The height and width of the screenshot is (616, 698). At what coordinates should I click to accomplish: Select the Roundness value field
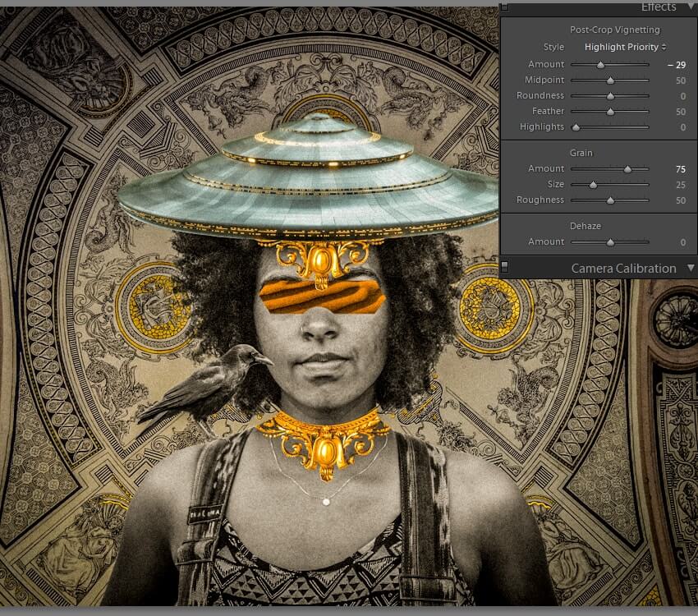683,96
